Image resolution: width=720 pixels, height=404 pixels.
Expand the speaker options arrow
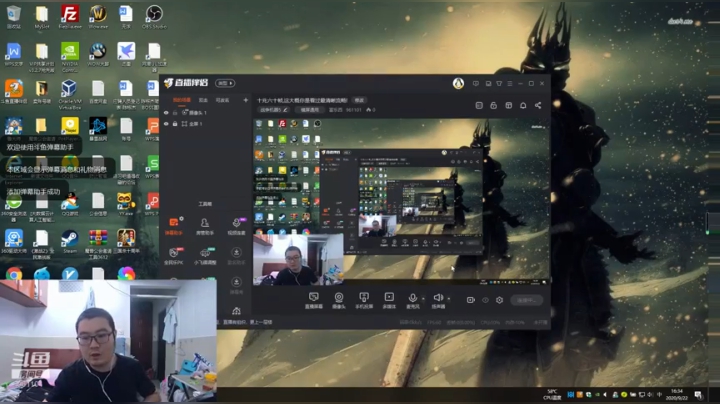click(449, 299)
